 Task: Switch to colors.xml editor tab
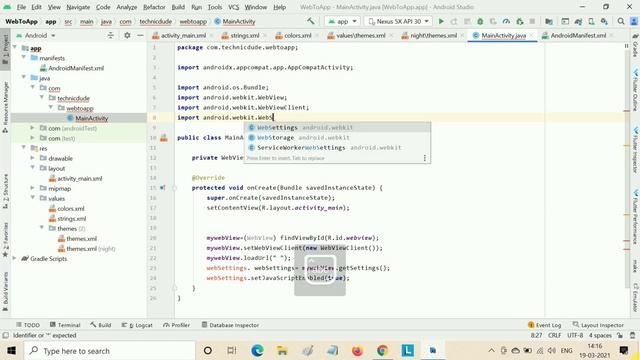[298, 36]
